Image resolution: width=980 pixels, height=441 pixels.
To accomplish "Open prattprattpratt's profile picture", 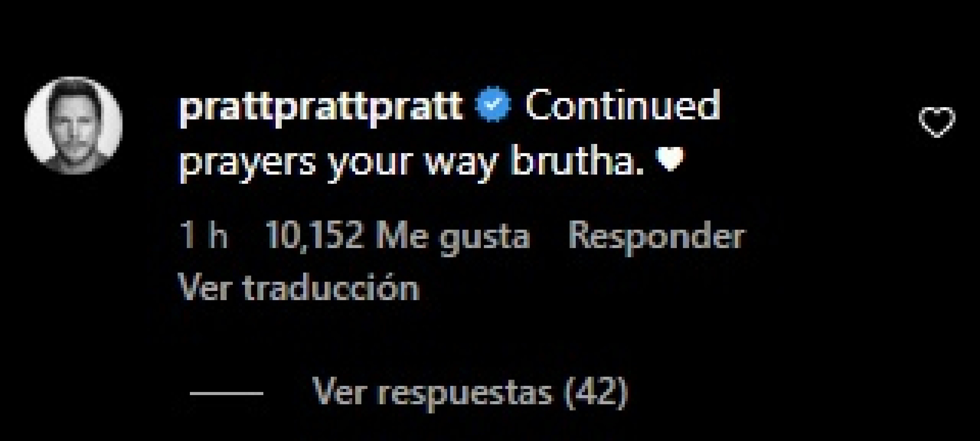I will coord(73,125).
